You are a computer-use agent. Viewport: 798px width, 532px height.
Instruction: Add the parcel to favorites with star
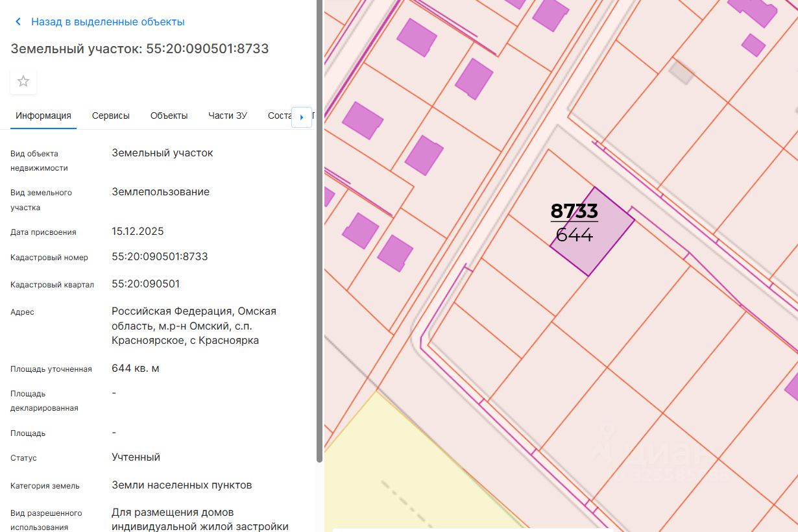(23, 82)
